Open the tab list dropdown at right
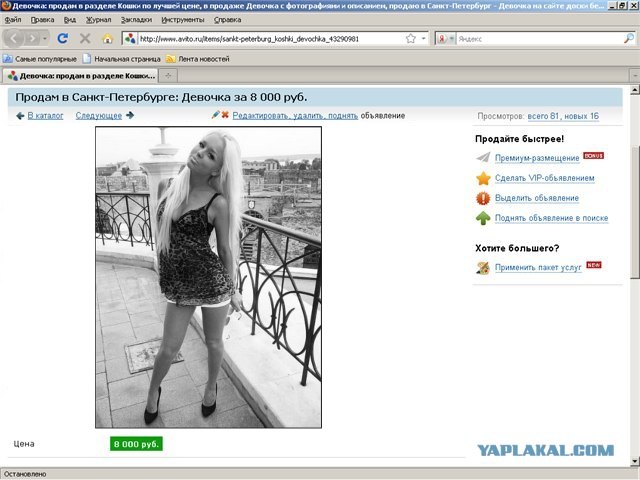The width and height of the screenshot is (640, 480). (x=635, y=76)
